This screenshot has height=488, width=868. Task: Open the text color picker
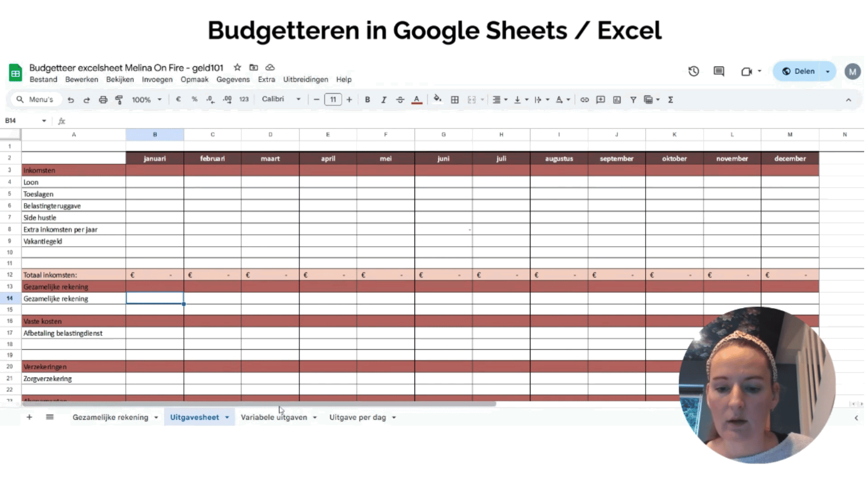(417, 100)
